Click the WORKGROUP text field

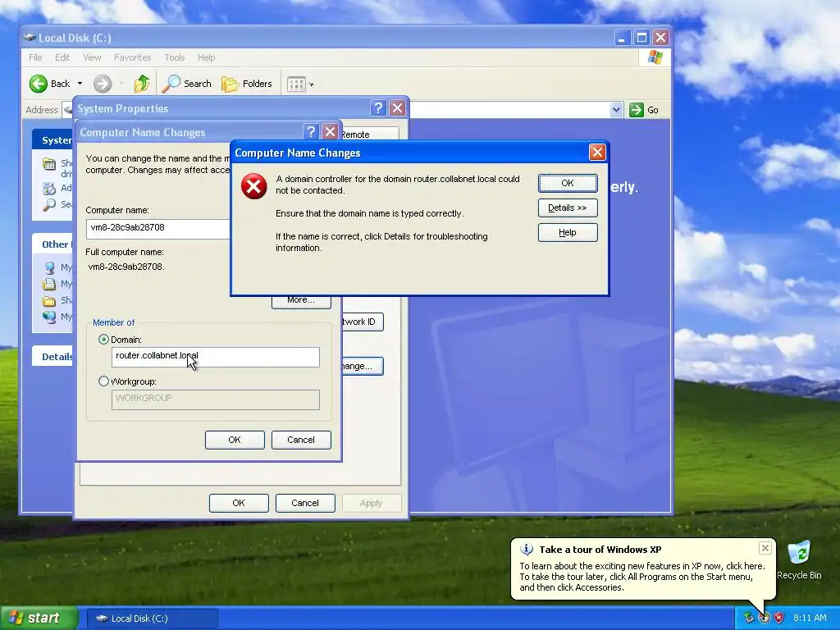216,399
